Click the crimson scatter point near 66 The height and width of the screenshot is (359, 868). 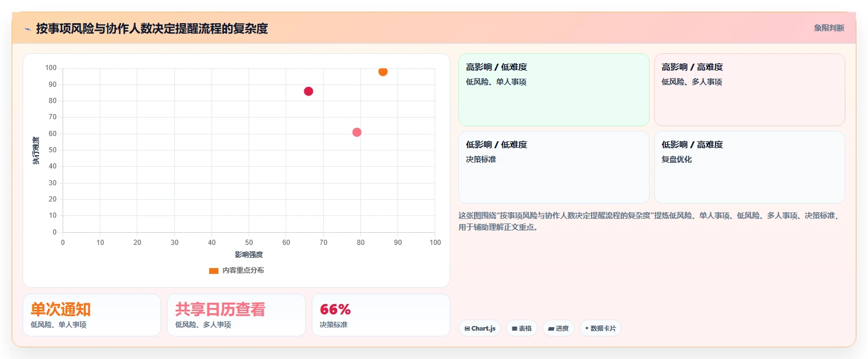308,91
